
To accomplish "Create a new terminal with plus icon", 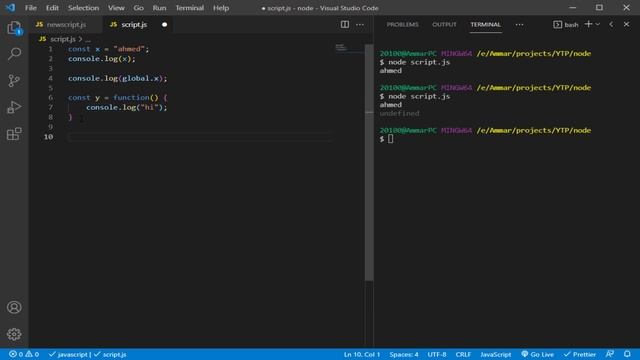I will pos(588,24).
